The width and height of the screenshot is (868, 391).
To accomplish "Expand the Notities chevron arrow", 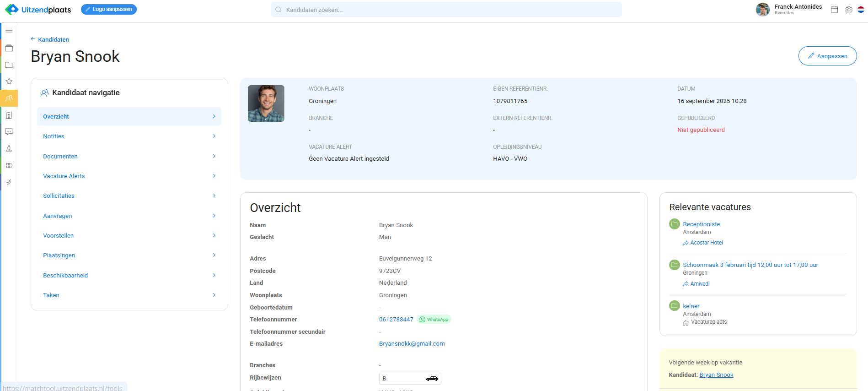I will click(214, 136).
